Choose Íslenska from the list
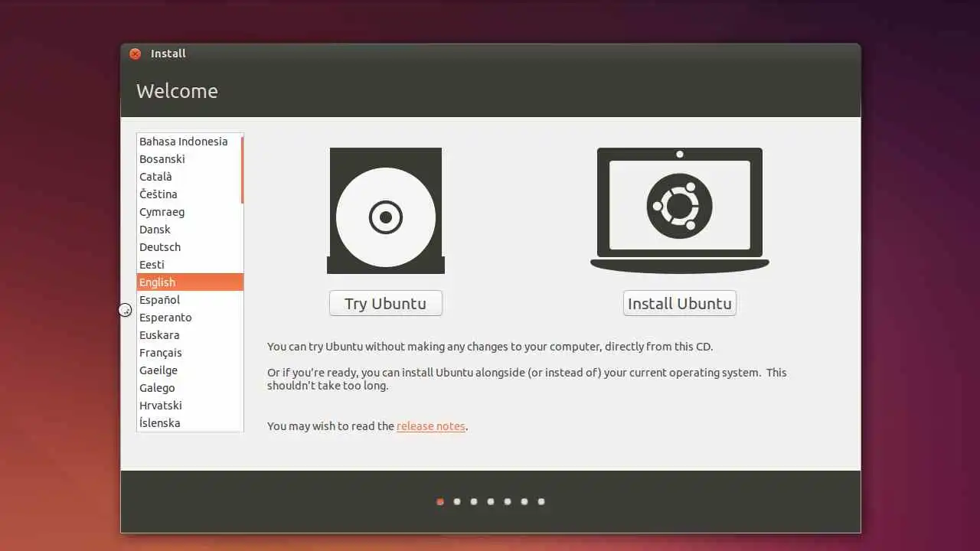 point(189,423)
